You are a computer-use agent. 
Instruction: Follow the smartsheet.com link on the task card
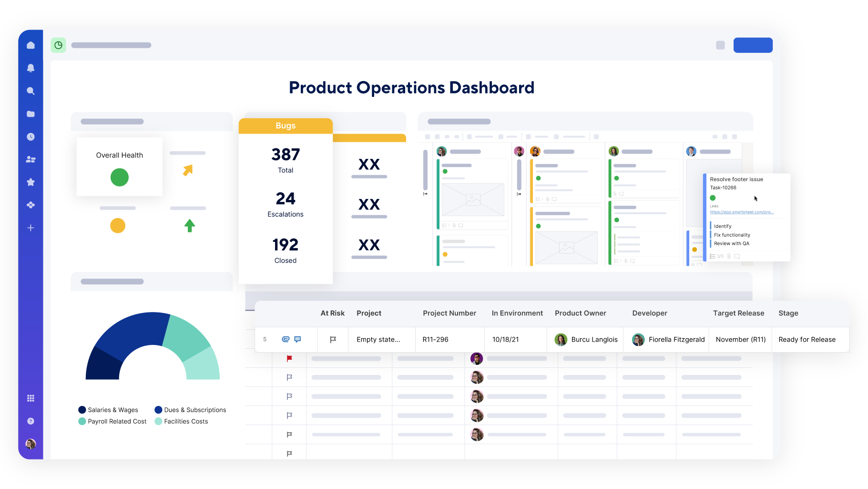click(742, 212)
